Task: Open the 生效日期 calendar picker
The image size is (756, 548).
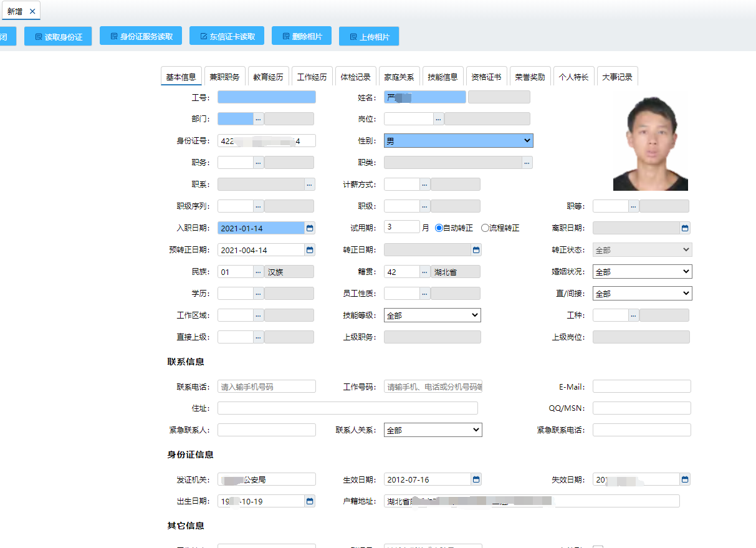Action: click(x=476, y=479)
